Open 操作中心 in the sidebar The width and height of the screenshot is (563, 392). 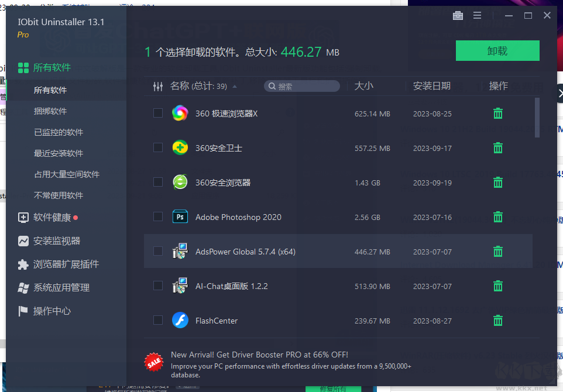click(x=44, y=311)
